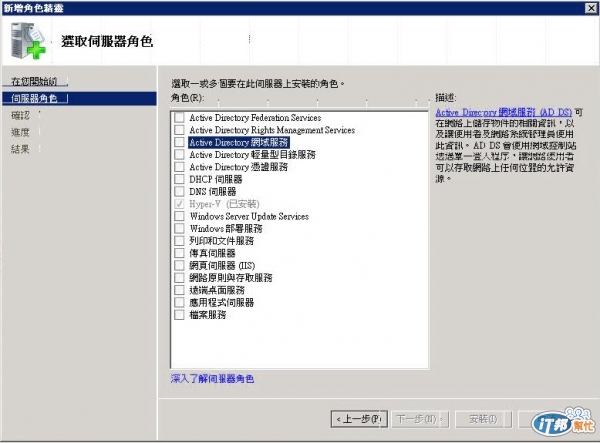Select the DNS 伺服器 label

click(x=213, y=191)
